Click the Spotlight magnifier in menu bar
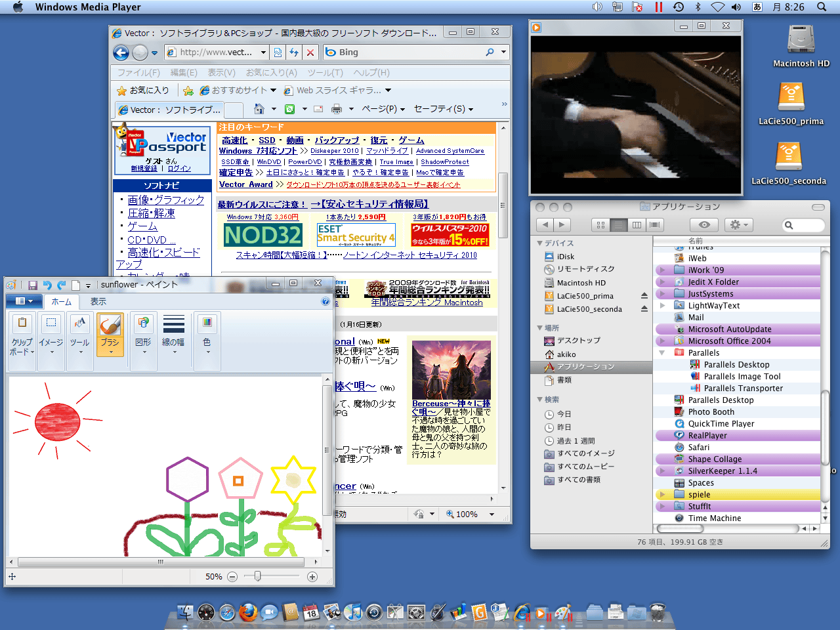Image resolution: width=840 pixels, height=630 pixels. [x=822, y=7]
